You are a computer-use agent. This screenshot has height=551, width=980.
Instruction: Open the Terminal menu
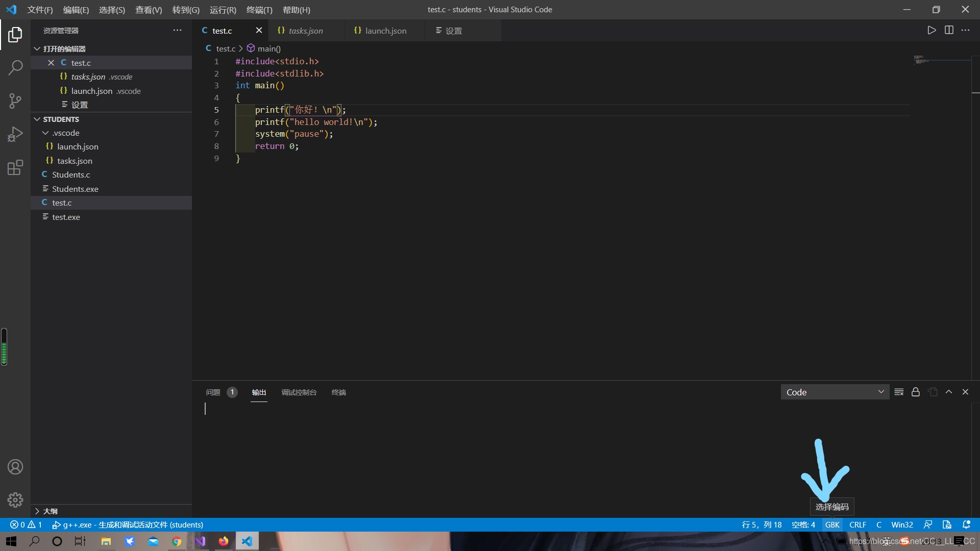[259, 10]
